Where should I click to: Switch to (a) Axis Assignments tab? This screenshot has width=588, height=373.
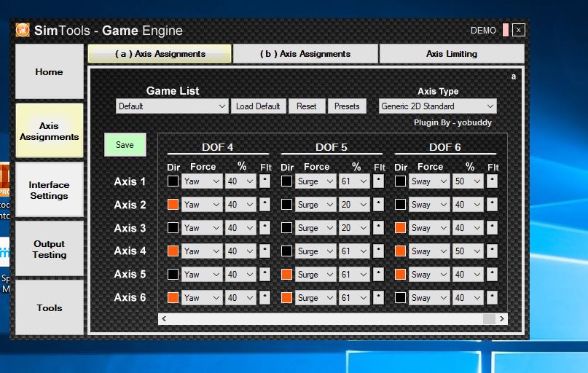[160, 54]
